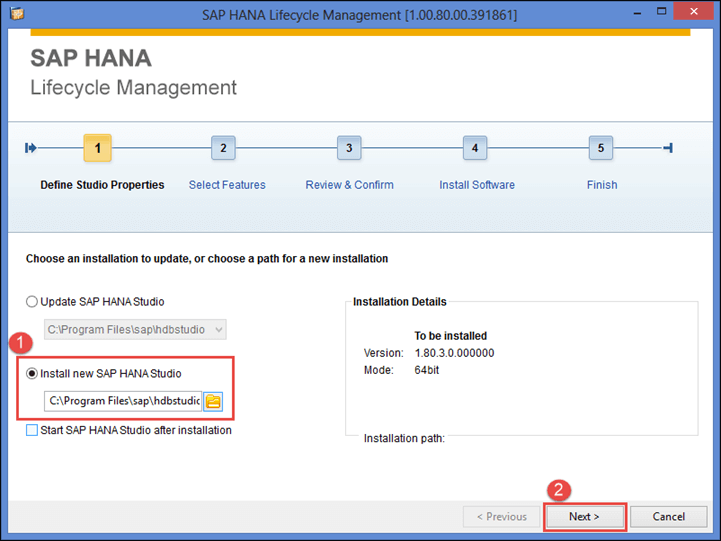This screenshot has height=541, width=721.
Task: Select the step 3 wizard box
Action: click(349, 148)
